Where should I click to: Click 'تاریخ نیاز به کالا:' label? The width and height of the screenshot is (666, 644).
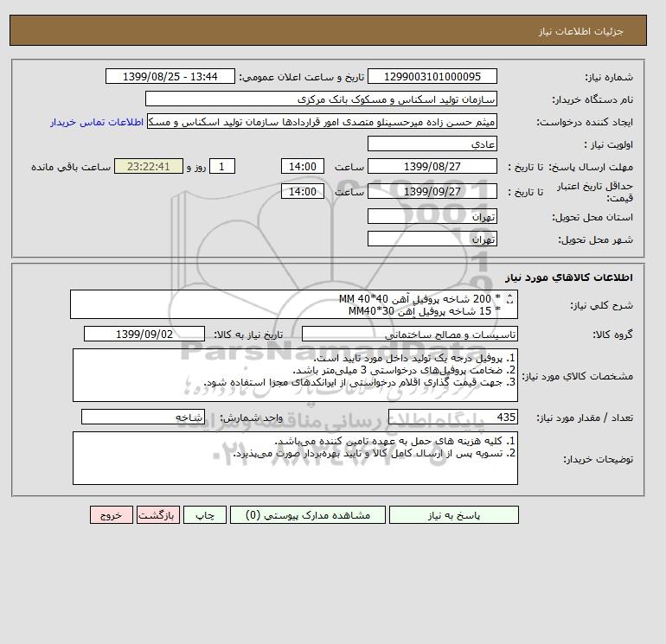pos(247,335)
